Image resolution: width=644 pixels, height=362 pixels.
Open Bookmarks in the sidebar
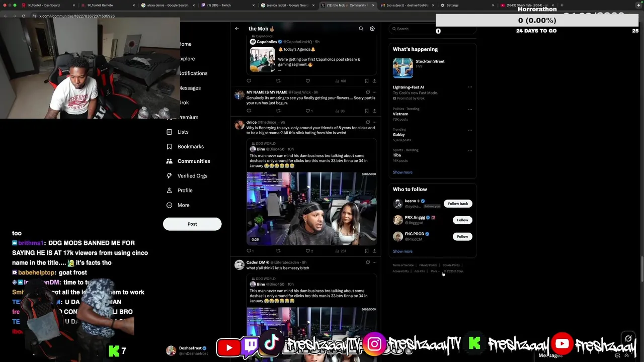(185, 146)
